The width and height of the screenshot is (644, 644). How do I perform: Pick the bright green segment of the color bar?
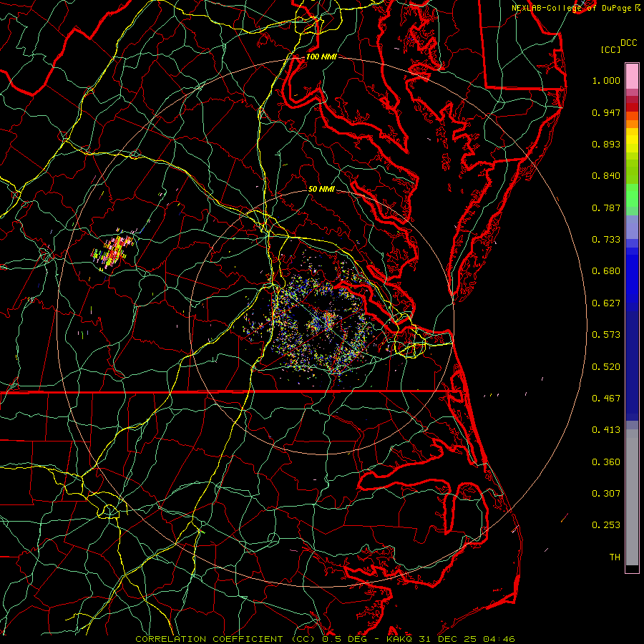632,195
